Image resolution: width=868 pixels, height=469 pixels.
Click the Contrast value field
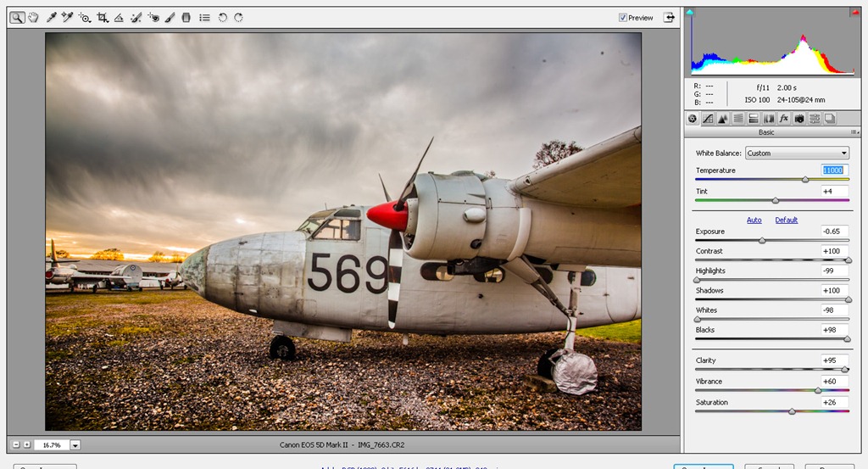834,251
